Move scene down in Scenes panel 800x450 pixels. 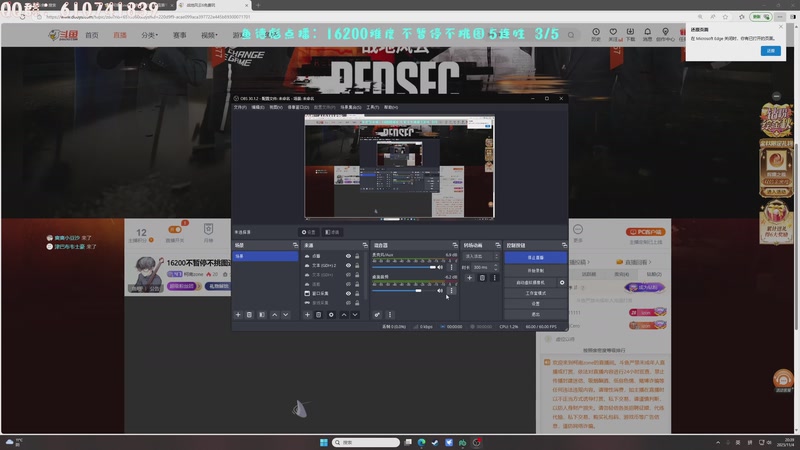click(x=286, y=315)
